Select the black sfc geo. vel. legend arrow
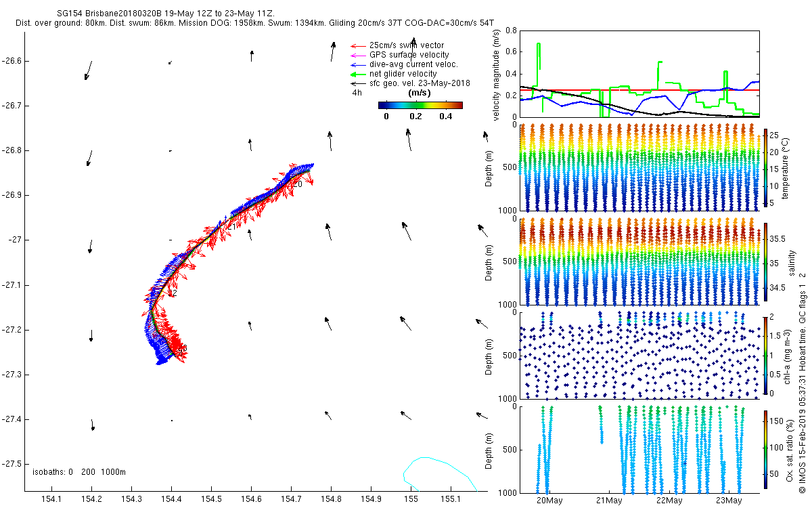This screenshot has height=508, width=812. coord(357,83)
